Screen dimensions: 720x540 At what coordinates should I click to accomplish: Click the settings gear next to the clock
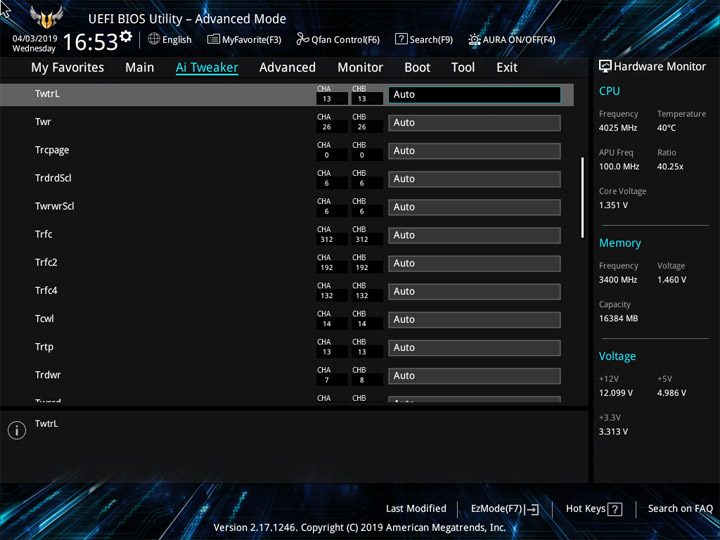(x=126, y=36)
